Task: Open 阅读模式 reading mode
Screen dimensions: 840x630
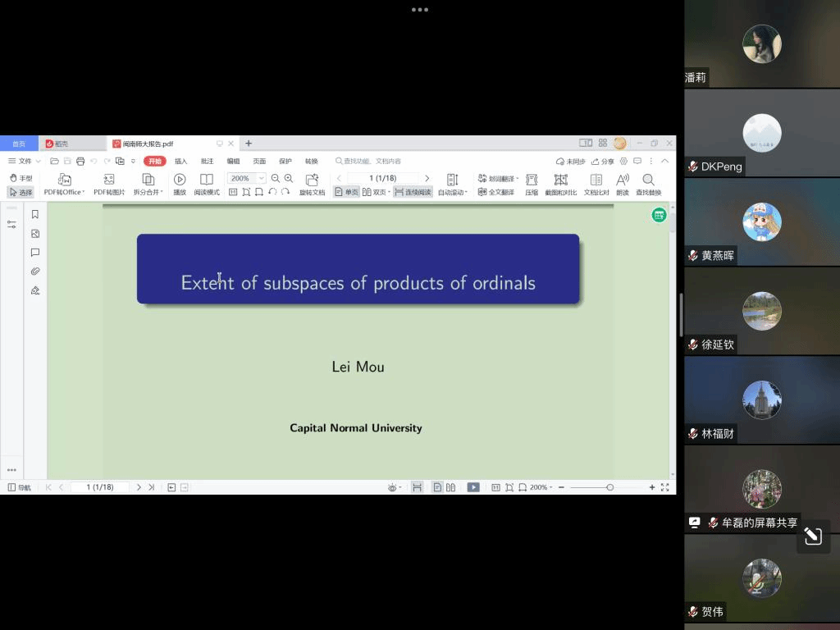Action: (207, 180)
